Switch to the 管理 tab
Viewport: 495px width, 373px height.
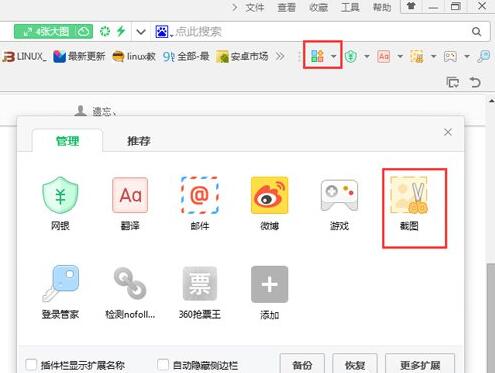[67, 141]
